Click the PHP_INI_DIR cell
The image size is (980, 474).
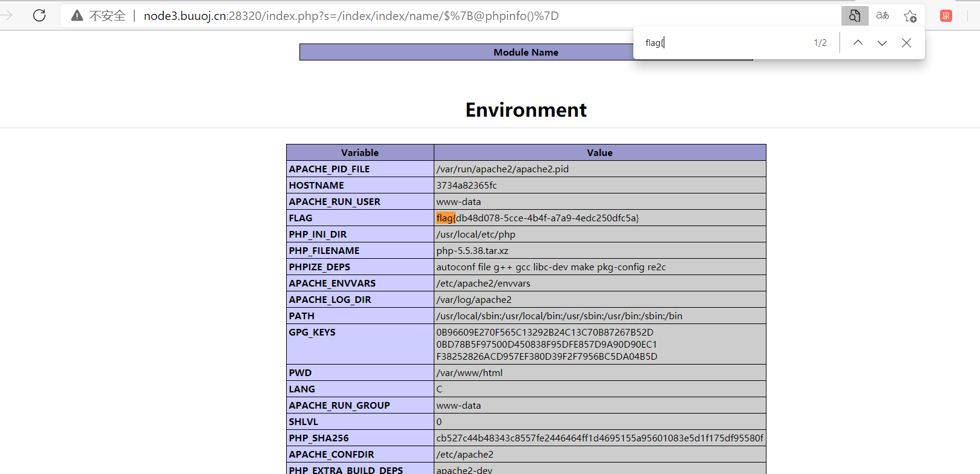tap(360, 234)
